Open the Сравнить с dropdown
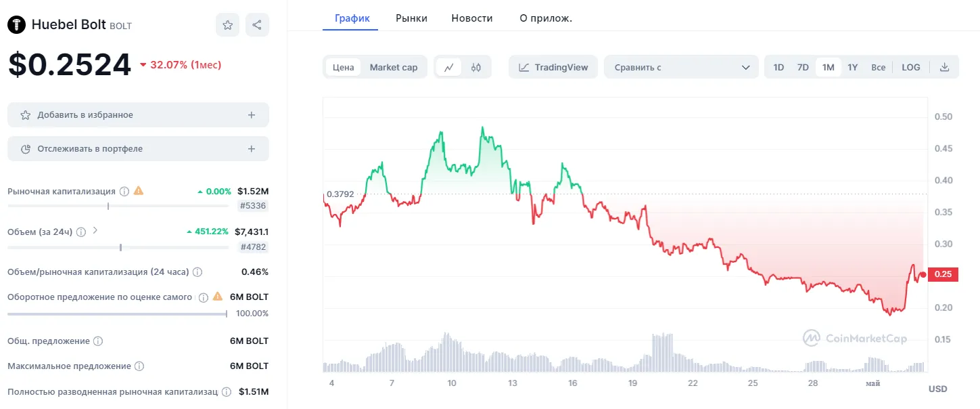 click(x=682, y=67)
